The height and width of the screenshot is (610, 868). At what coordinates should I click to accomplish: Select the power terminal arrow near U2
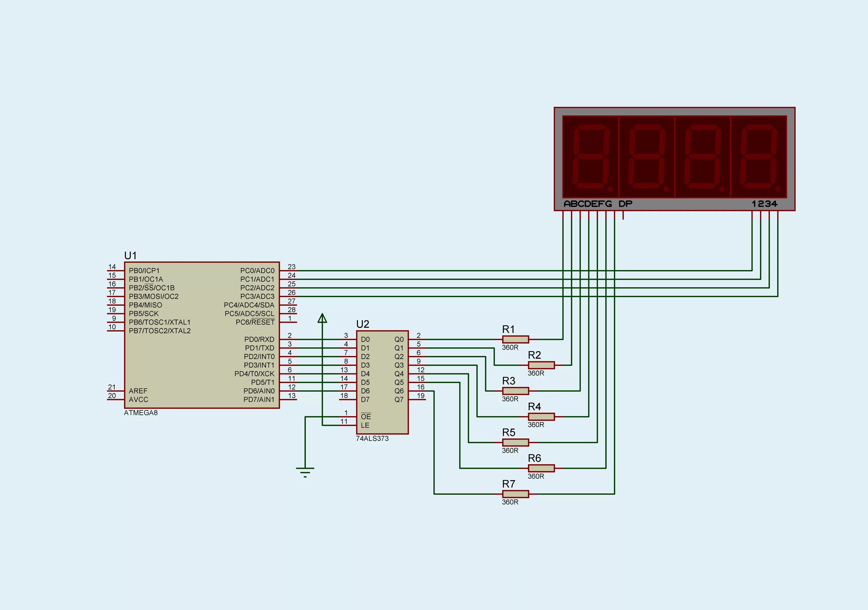(322, 318)
